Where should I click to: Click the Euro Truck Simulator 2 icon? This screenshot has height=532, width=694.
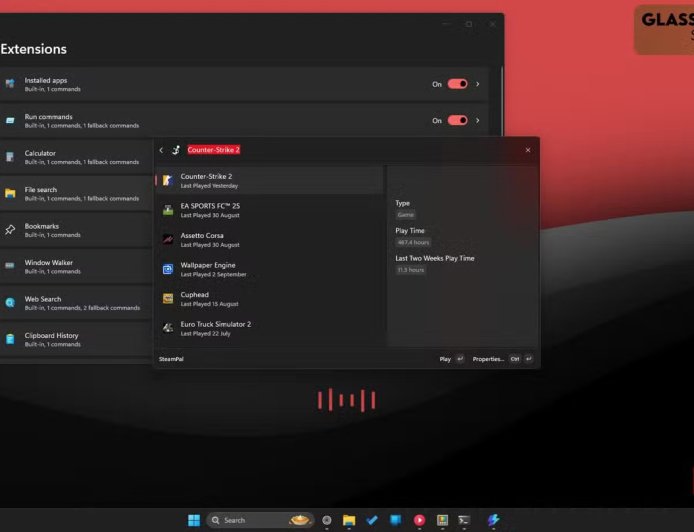[x=168, y=327]
